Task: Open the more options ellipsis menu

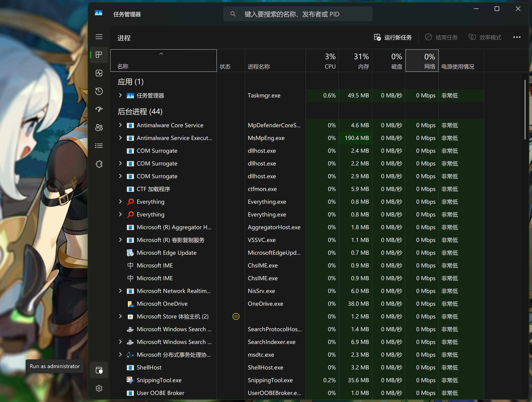Action: [517, 37]
